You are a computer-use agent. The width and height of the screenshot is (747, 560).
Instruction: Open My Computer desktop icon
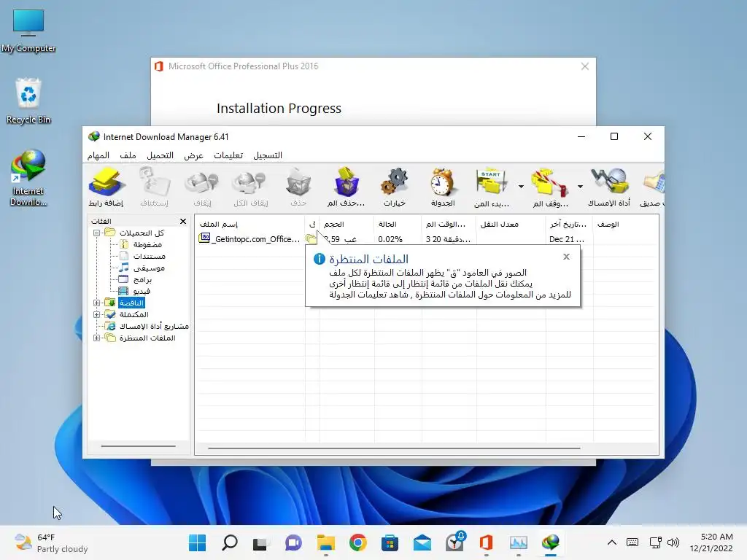(28, 30)
